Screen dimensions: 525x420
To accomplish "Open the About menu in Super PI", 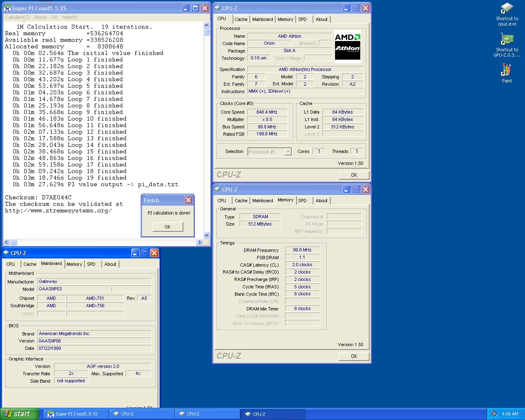I will [x=46, y=17].
